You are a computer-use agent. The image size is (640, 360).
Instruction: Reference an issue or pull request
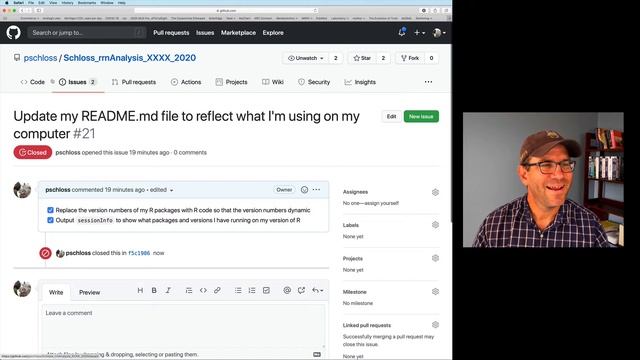[x=301, y=290]
